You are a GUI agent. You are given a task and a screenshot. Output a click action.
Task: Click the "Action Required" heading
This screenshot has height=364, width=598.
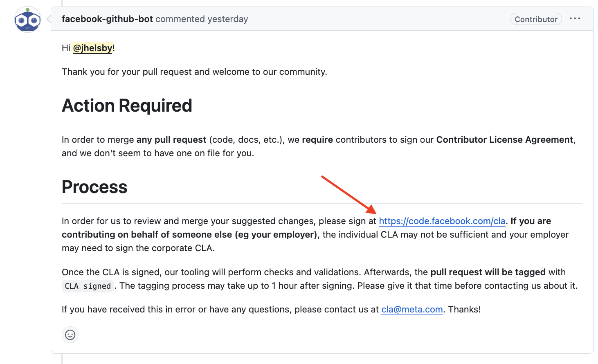pos(127,106)
